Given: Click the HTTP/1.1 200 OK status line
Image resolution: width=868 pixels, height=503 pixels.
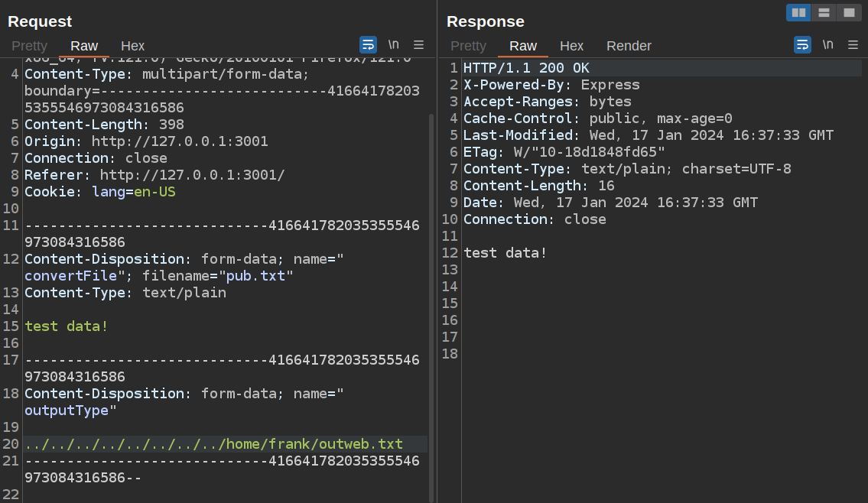Looking at the screenshot, I should coord(526,68).
